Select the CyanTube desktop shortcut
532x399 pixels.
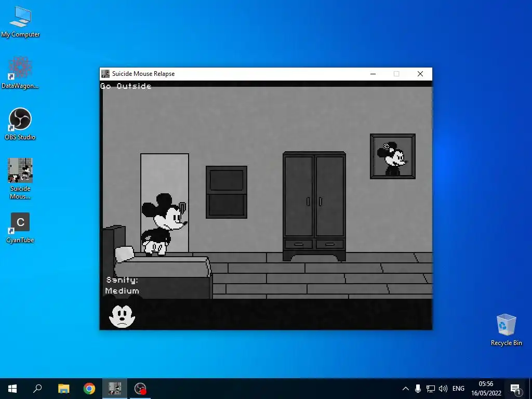point(20,228)
